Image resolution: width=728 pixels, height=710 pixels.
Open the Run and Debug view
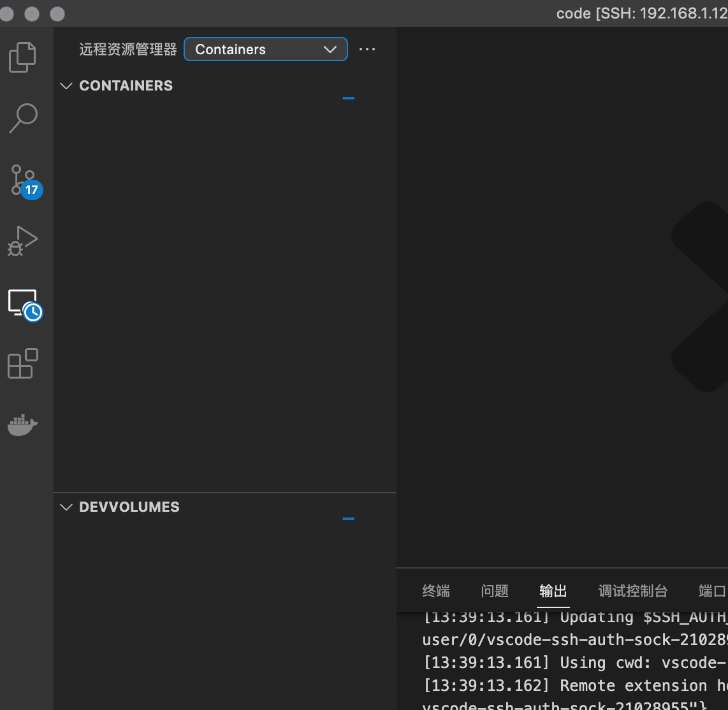point(22,241)
